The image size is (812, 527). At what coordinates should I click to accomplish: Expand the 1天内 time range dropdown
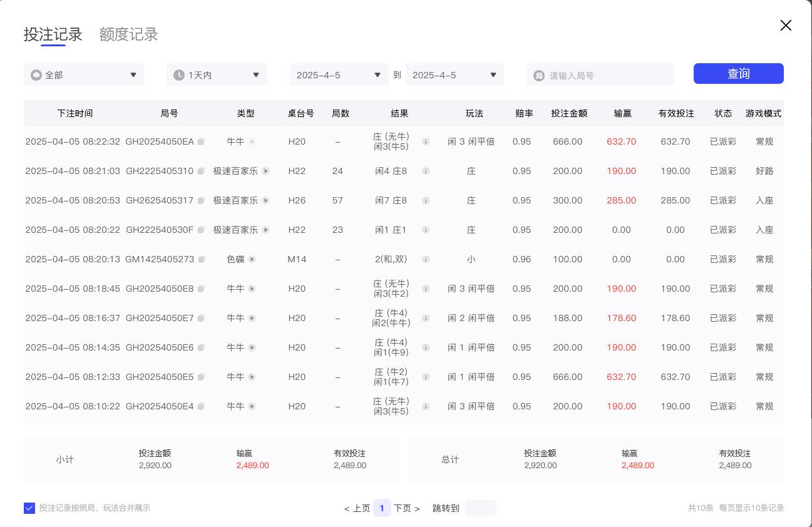pyautogui.click(x=217, y=75)
